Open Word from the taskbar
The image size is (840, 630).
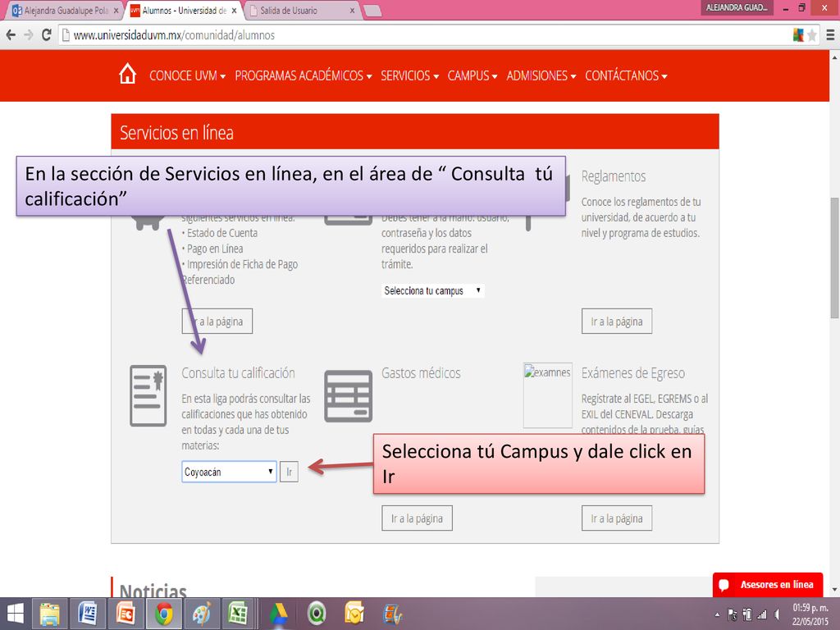pyautogui.click(x=87, y=614)
